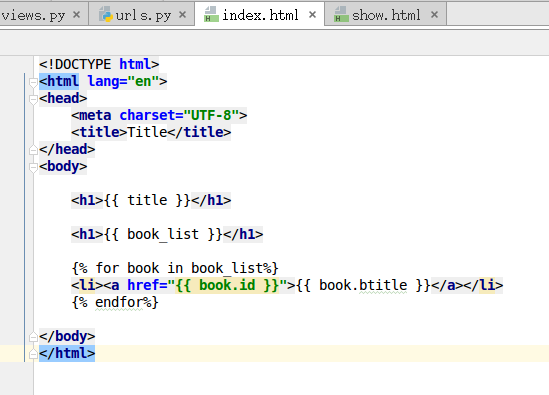Click the {{ book.btitle }} text

[363, 285]
